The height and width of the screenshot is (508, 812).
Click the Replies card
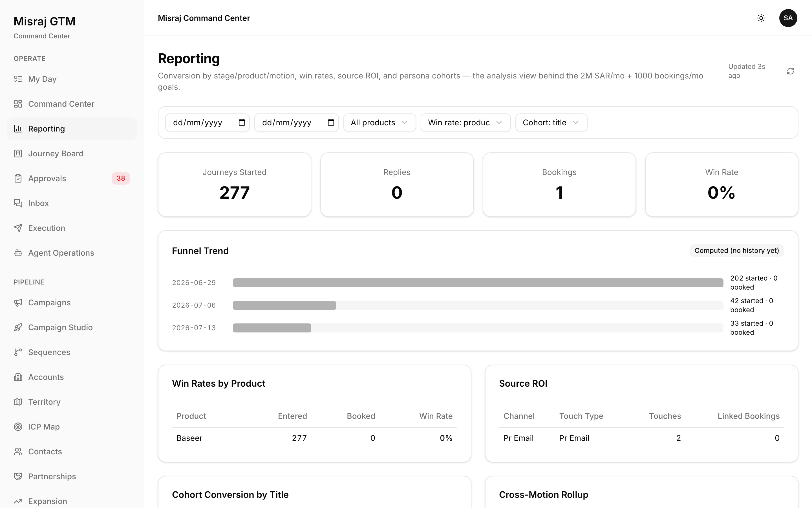click(x=397, y=185)
